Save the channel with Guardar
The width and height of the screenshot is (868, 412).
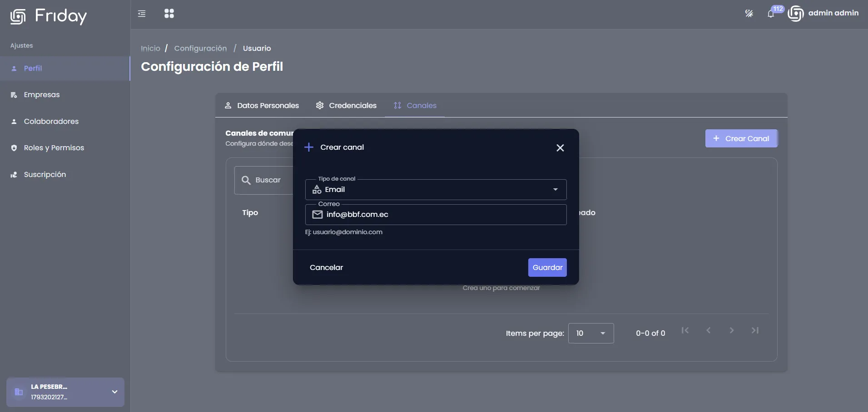[547, 267]
